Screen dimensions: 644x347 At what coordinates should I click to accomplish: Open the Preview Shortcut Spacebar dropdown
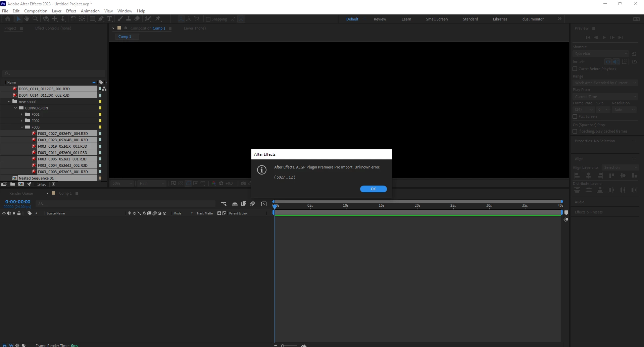coord(600,54)
